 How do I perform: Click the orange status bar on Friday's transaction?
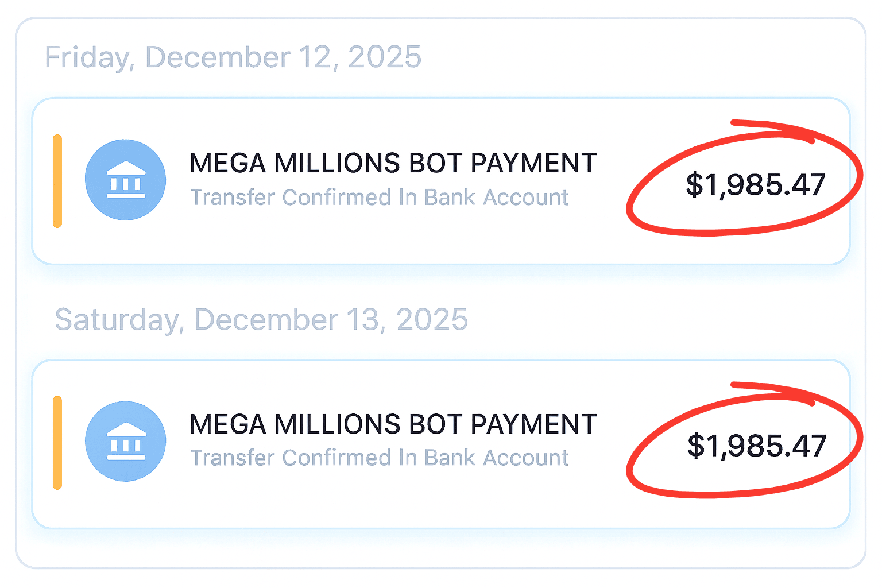(x=57, y=181)
